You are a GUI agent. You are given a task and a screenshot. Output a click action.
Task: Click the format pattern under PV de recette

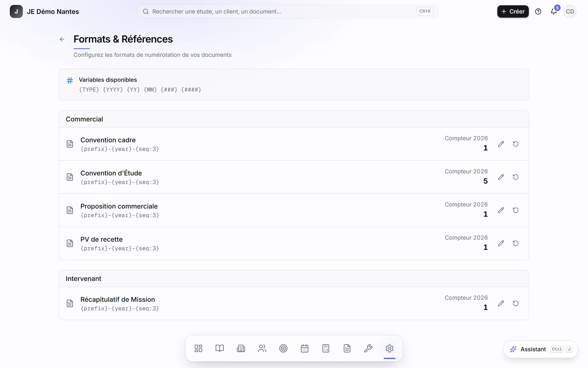tap(120, 248)
